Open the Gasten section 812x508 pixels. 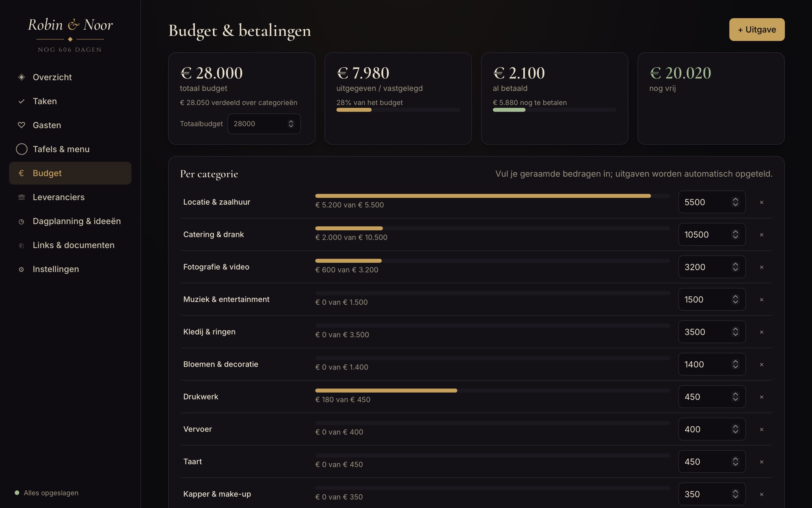click(70, 125)
